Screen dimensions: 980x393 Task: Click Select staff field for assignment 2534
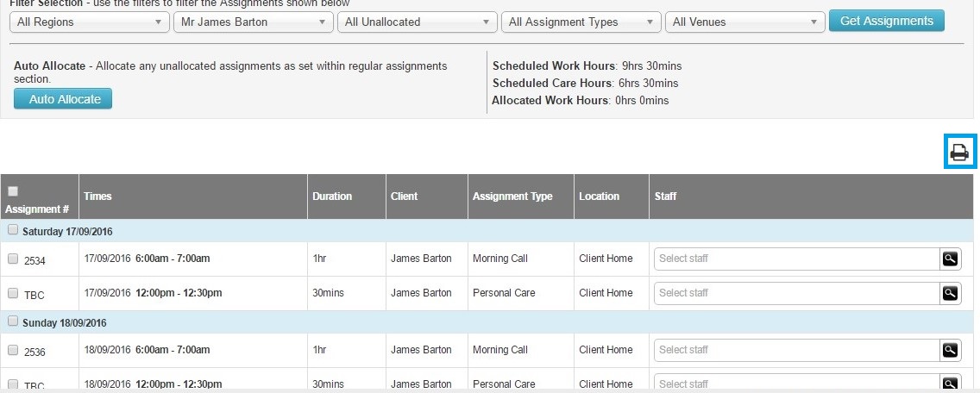pos(797,259)
